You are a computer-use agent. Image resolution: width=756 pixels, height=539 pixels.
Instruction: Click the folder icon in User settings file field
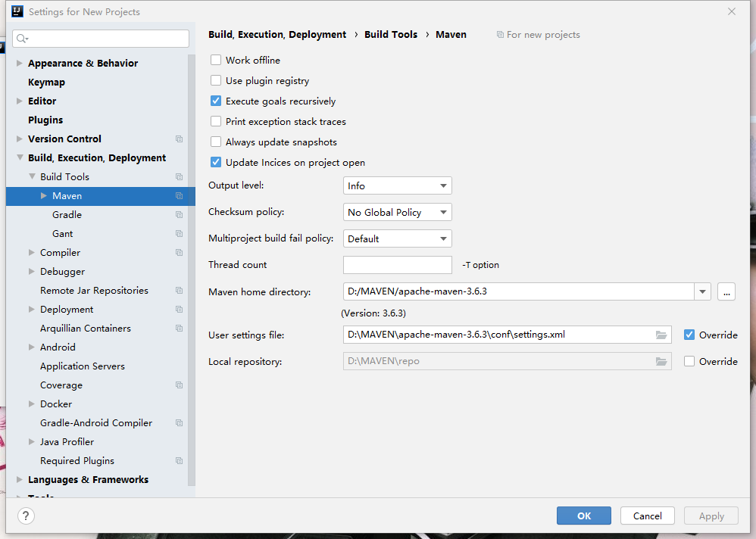(x=661, y=335)
